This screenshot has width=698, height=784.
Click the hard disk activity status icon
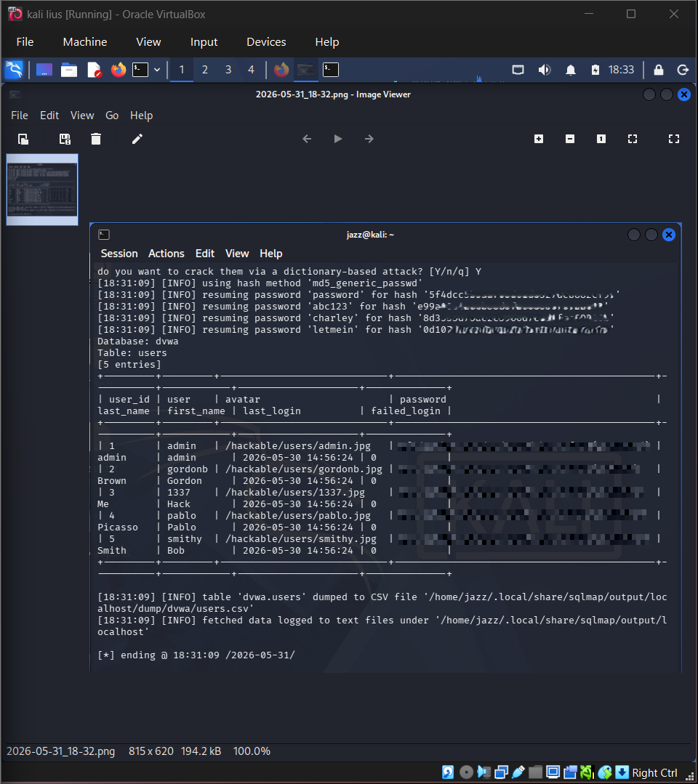(x=448, y=772)
